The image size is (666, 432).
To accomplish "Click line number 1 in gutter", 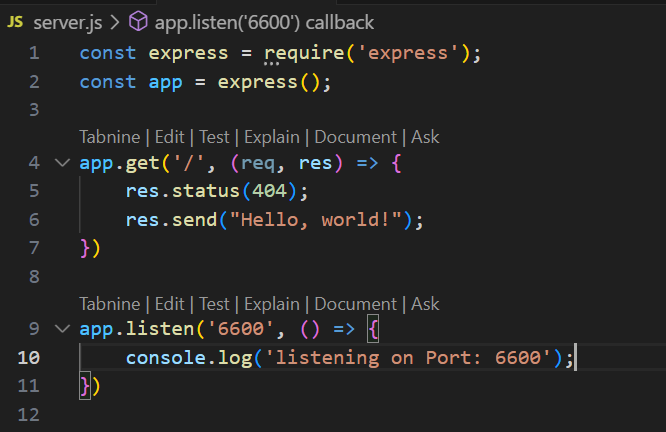I will pyautogui.click(x=34, y=54).
